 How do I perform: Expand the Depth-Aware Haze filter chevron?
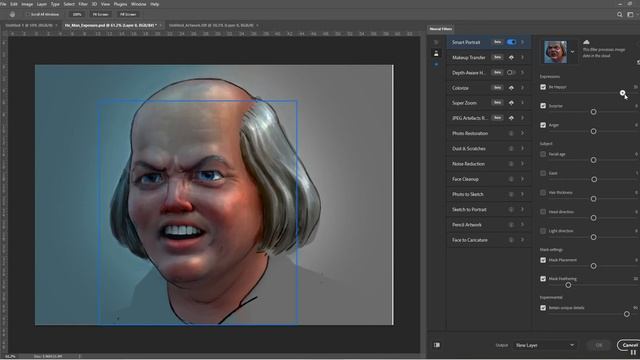tap(522, 73)
